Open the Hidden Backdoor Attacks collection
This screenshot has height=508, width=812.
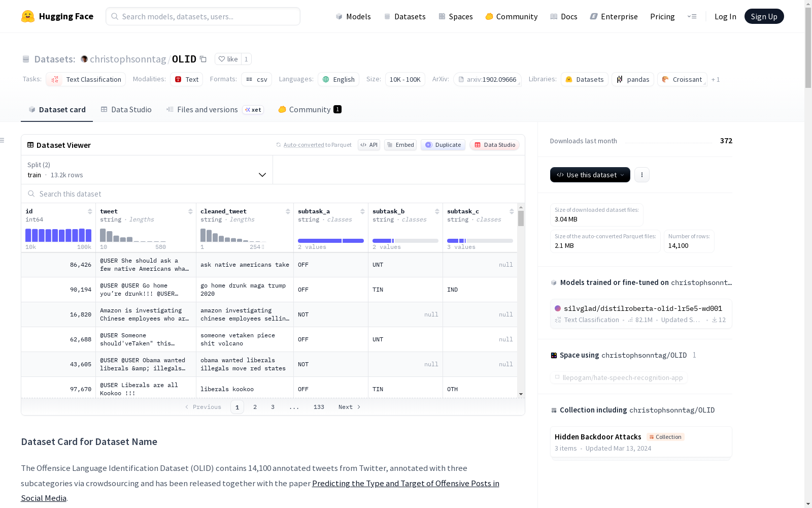(641, 442)
